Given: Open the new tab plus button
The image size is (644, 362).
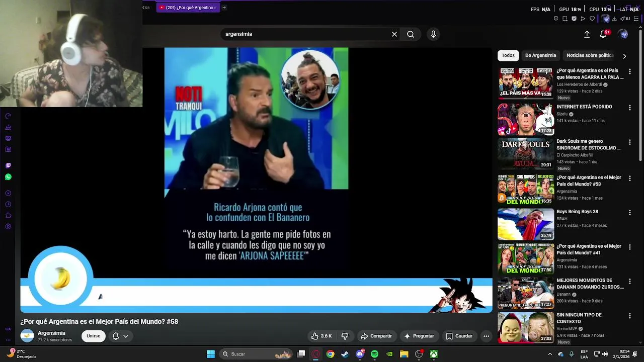Looking at the screenshot, I should [x=224, y=8].
